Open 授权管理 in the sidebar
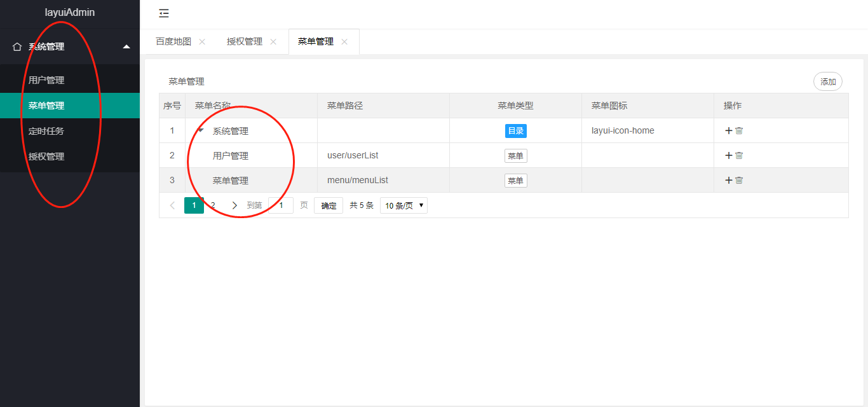 pos(70,156)
